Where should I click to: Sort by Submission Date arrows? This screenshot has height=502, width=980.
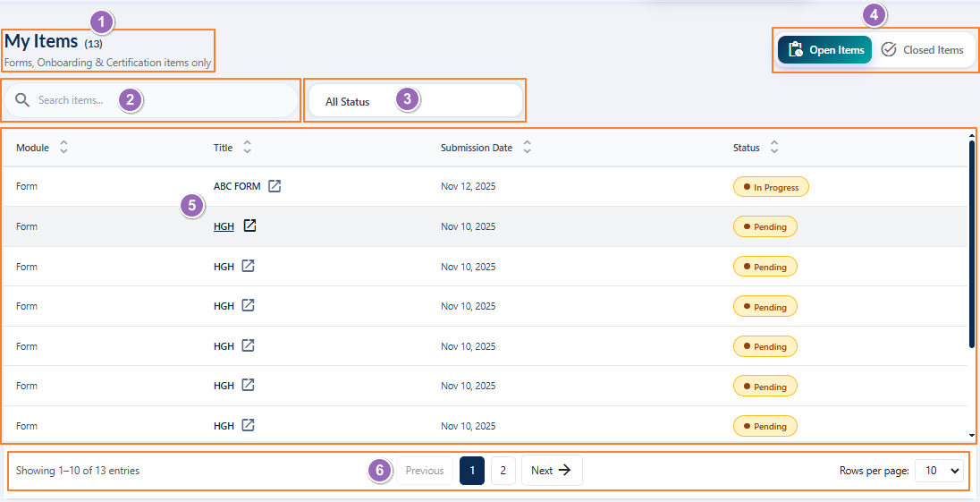point(527,148)
